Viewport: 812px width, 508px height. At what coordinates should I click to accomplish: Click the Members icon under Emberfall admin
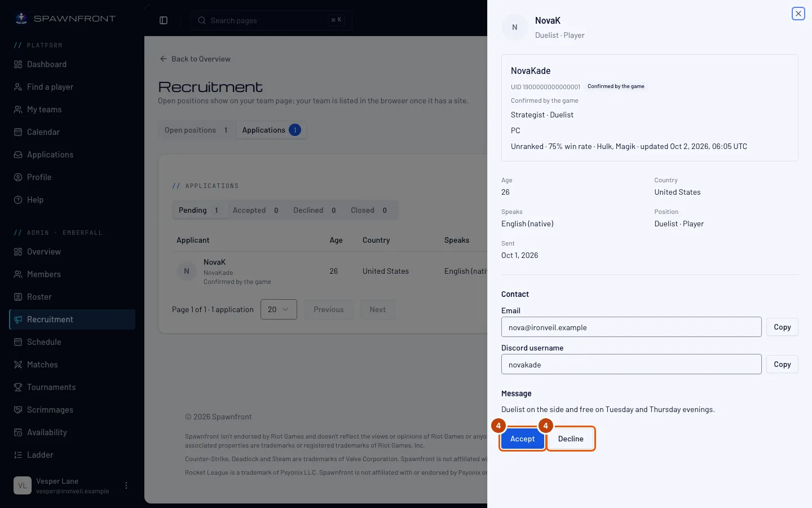[18, 274]
